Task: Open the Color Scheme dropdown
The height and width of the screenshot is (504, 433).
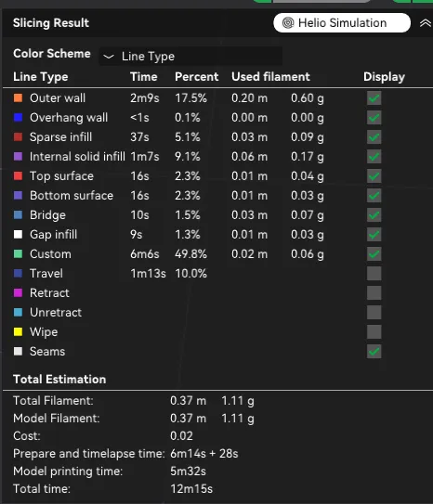Action: point(190,57)
